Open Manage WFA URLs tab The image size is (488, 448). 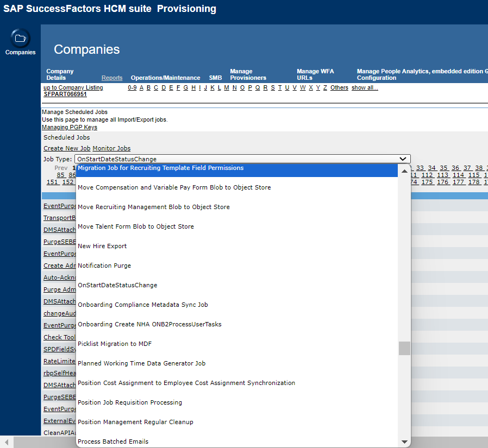point(315,74)
